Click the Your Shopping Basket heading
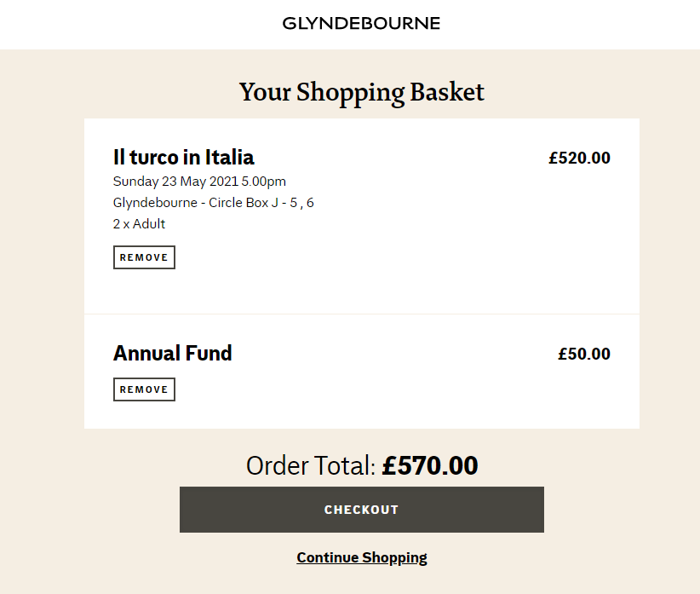Screen dimensions: 700x594 pos(362,92)
